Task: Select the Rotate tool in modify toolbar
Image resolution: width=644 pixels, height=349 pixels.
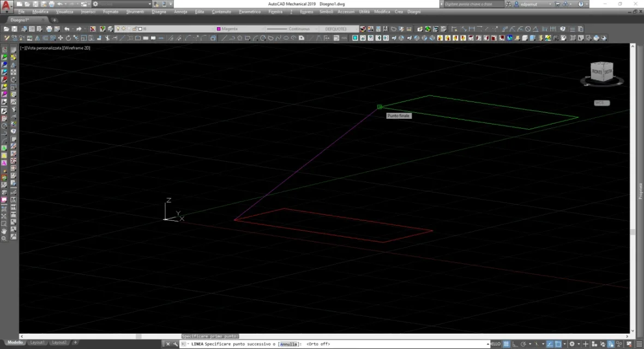Action: click(68, 38)
